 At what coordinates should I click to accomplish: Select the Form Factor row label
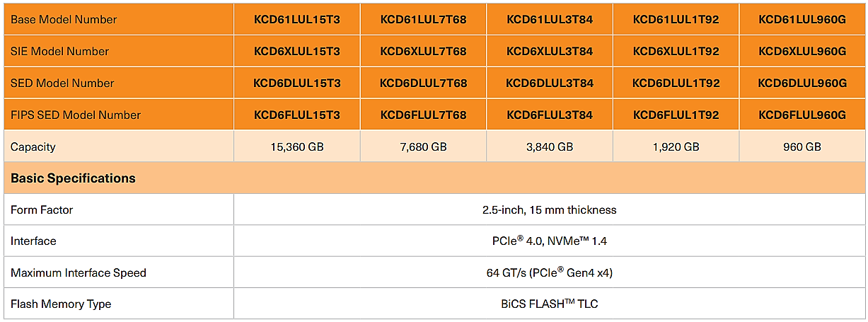tap(42, 210)
